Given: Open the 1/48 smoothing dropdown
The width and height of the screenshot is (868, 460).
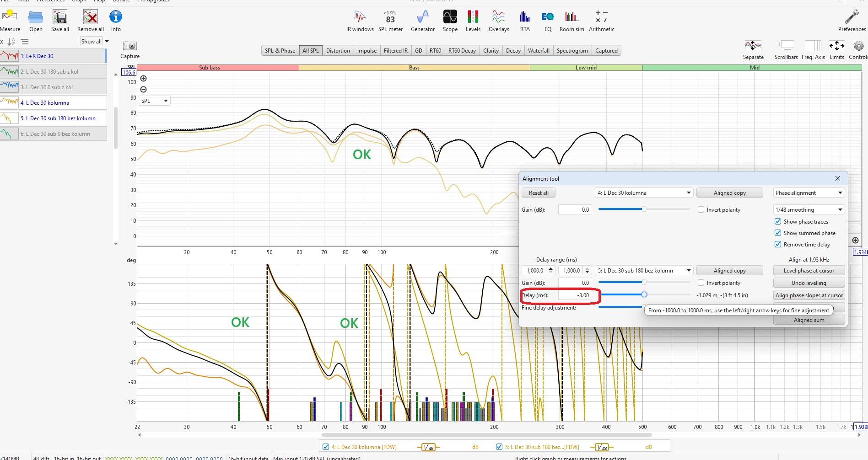Looking at the screenshot, I should click(x=809, y=209).
